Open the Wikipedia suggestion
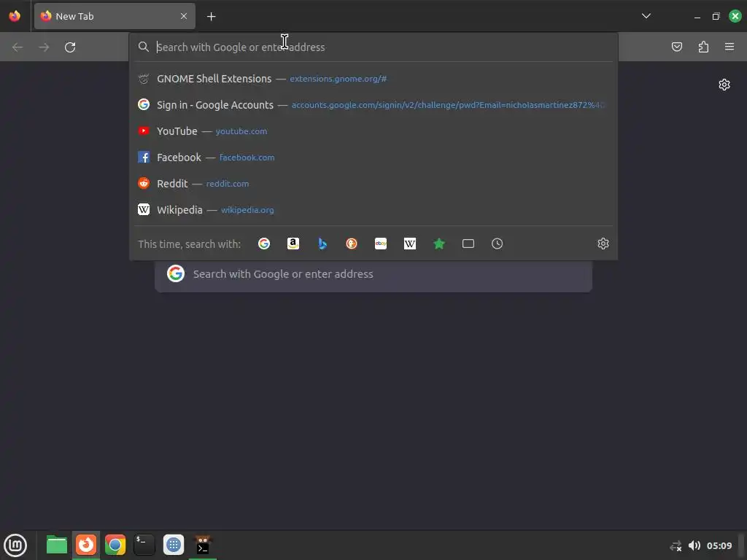Image resolution: width=747 pixels, height=560 pixels. (374, 209)
